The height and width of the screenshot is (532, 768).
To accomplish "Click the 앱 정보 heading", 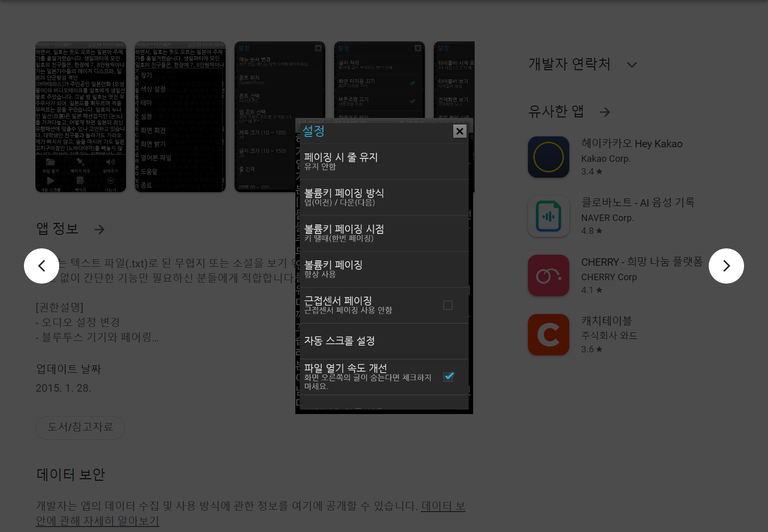I will pos(57,229).
